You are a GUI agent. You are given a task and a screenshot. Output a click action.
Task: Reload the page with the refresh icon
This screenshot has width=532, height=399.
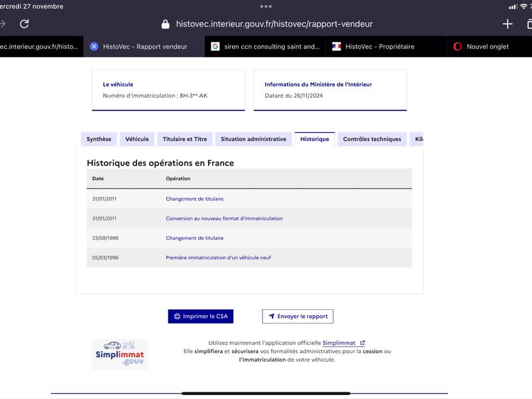click(24, 24)
